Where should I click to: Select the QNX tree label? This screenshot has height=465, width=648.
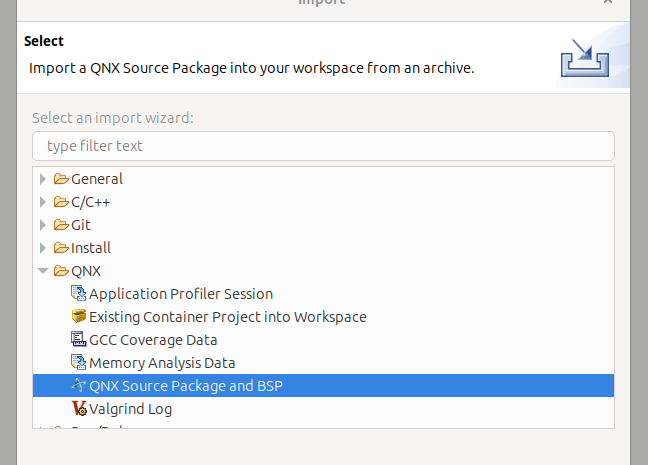point(86,271)
